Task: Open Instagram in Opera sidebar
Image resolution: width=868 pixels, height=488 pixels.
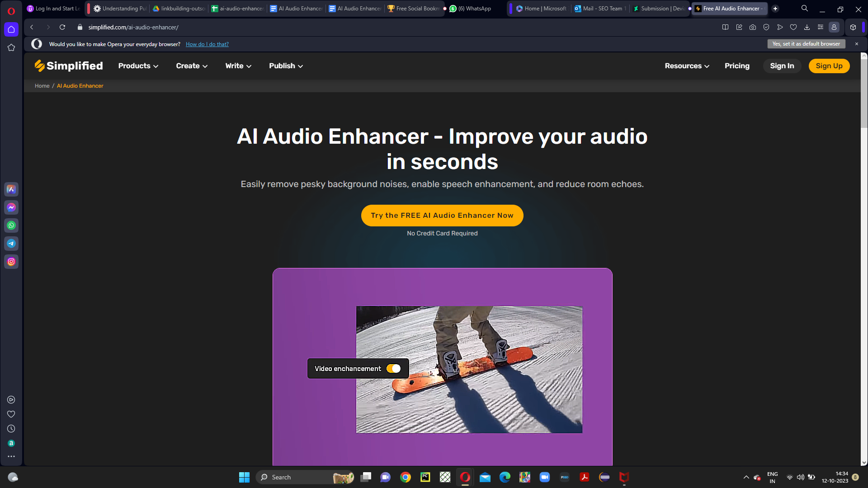Action: [x=11, y=262]
